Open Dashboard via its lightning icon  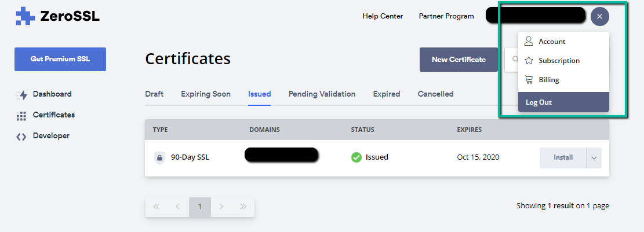[x=21, y=94]
